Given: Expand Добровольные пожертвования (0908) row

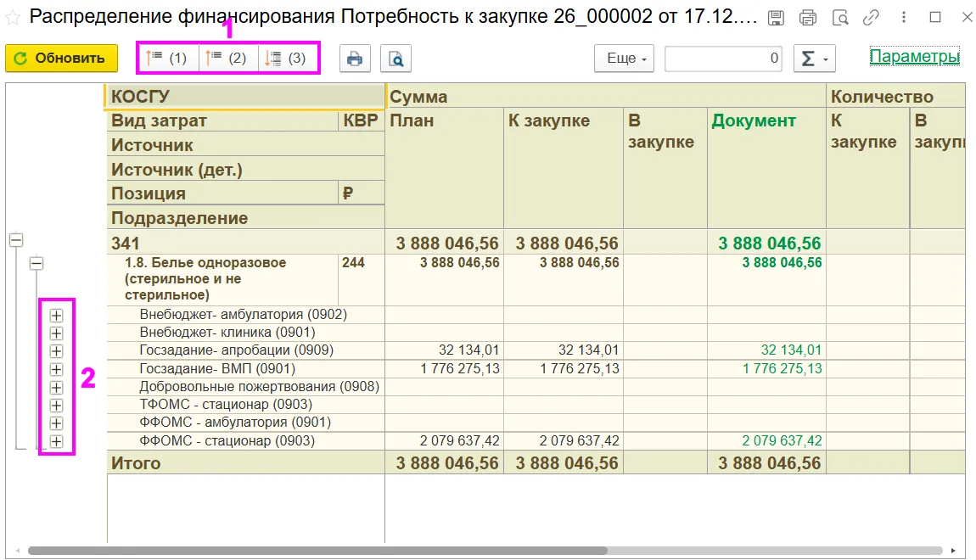Looking at the screenshot, I should pyautogui.click(x=56, y=388).
